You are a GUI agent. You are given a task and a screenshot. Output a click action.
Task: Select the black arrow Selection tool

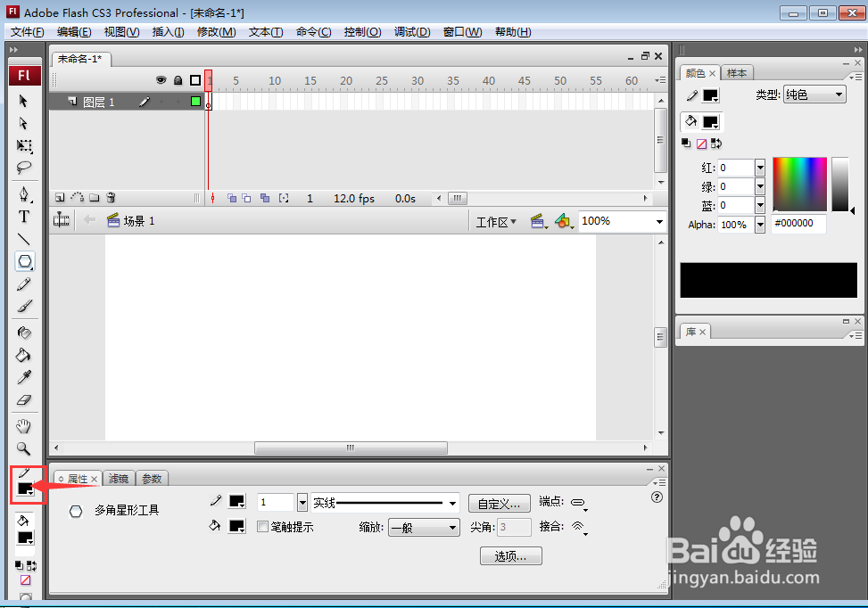pos(23,101)
